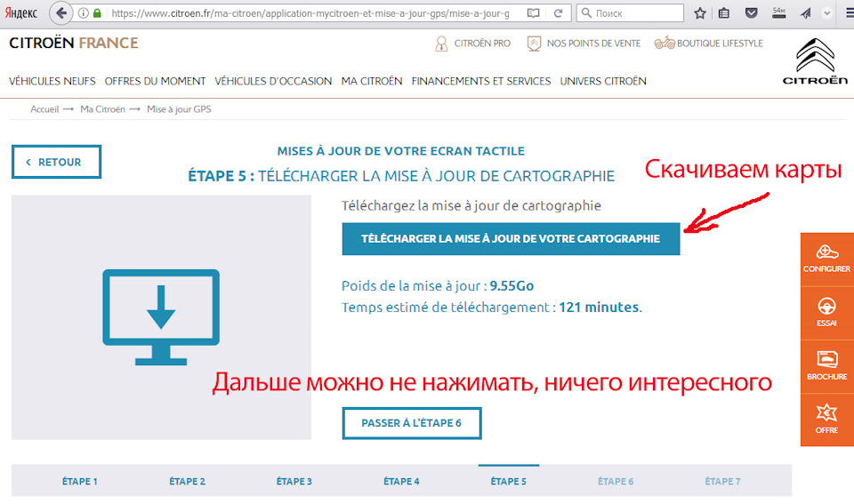Go to Ma Citroën breadcrumb
This screenshot has width=854, height=504.
coord(102,109)
